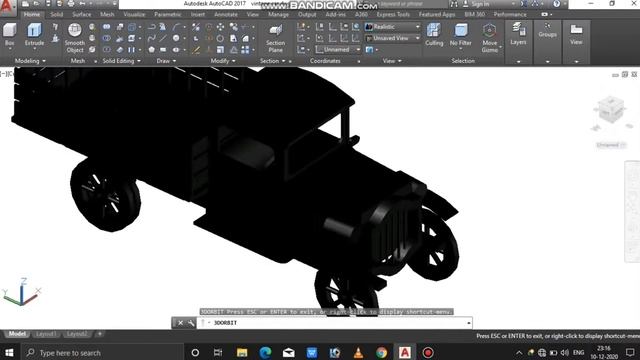This screenshot has height=360, width=640.
Task: Click the Sign In button
Action: (x=476, y=4)
